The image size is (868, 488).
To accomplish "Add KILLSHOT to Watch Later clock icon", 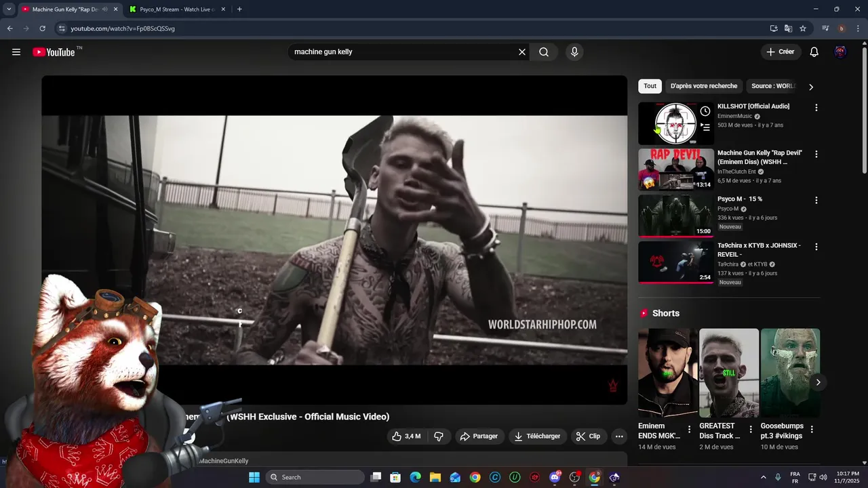I will tap(705, 111).
